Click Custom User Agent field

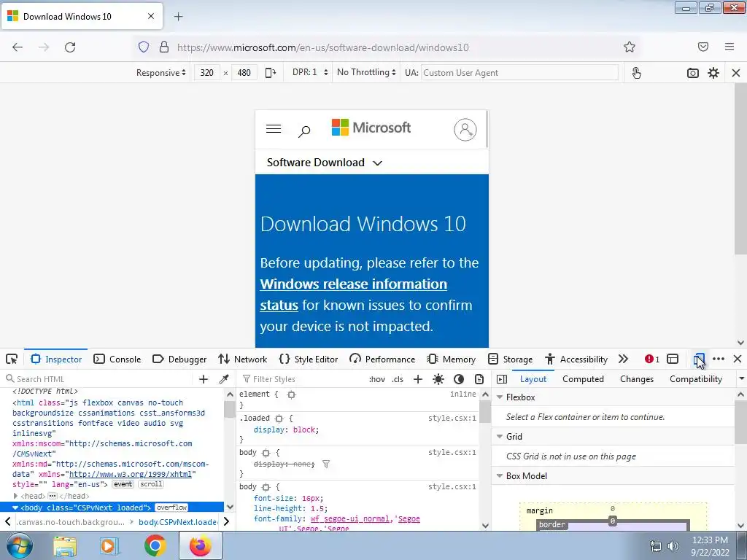pyautogui.click(x=519, y=73)
